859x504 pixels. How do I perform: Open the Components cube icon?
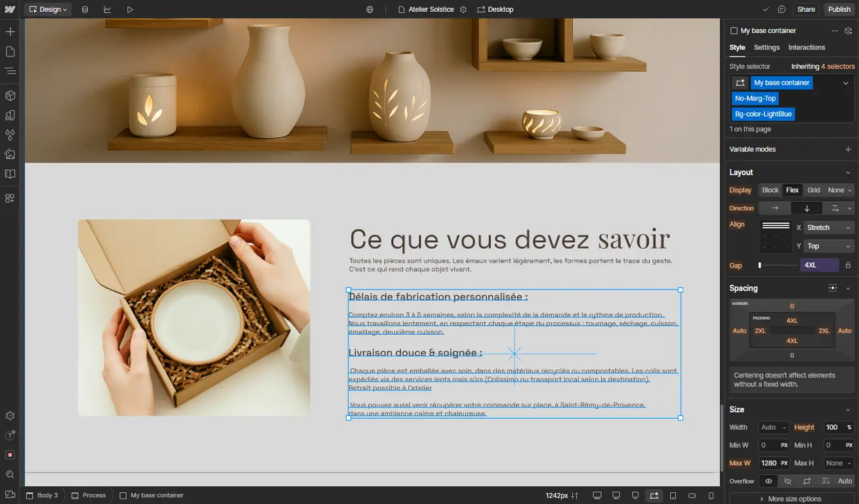10,96
